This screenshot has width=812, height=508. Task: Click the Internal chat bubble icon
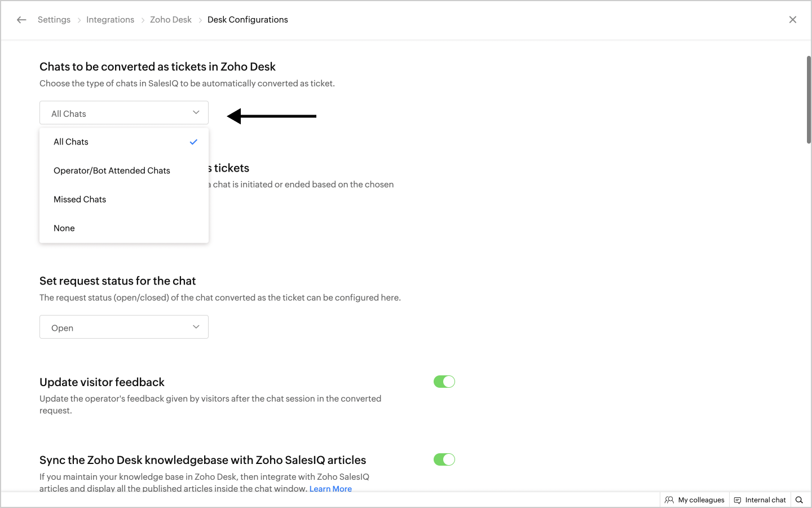click(x=738, y=500)
